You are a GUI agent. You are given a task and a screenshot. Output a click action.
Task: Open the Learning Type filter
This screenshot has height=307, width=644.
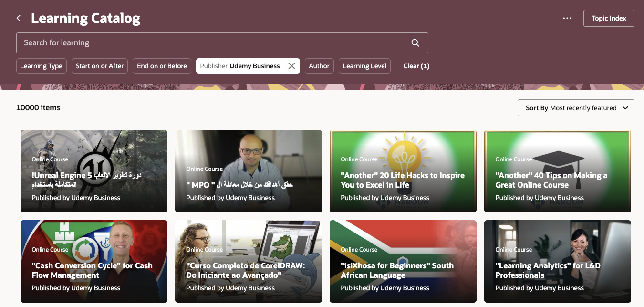pos(41,66)
